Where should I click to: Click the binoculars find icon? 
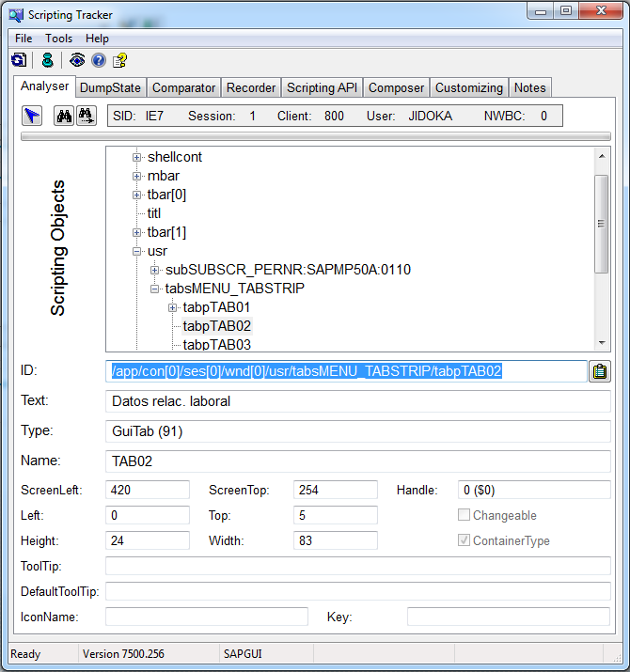point(65,116)
